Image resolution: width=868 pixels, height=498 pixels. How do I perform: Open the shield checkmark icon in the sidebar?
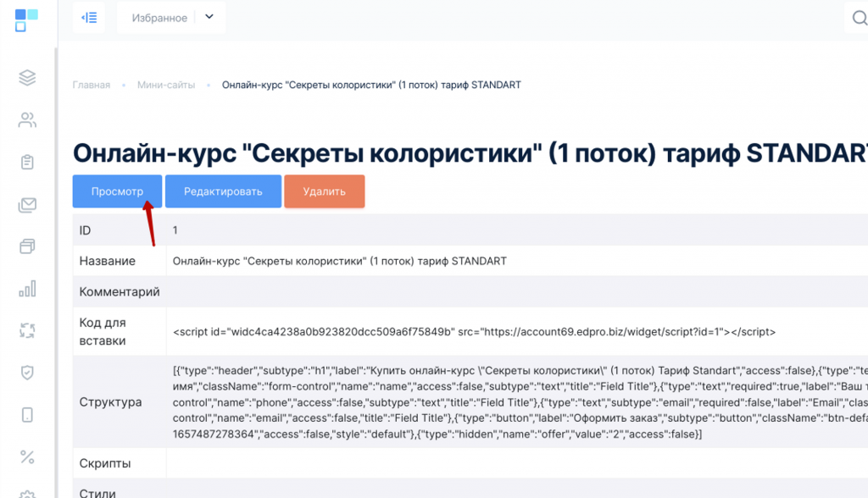(27, 373)
